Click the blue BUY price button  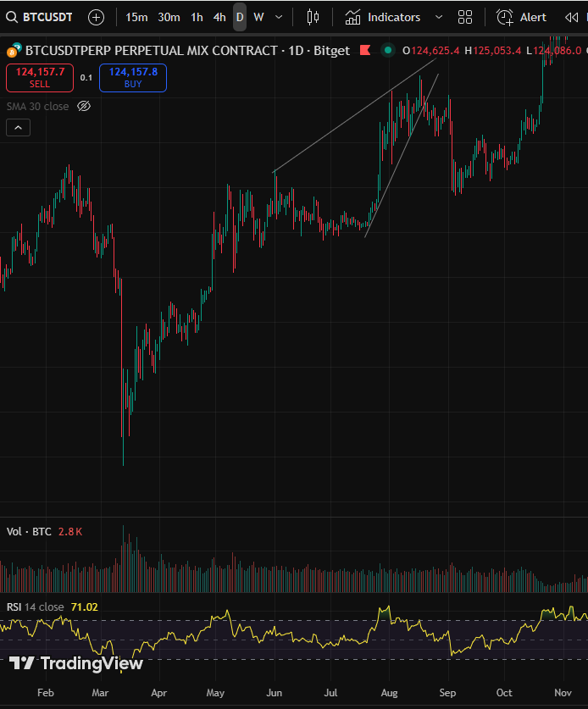(x=133, y=78)
